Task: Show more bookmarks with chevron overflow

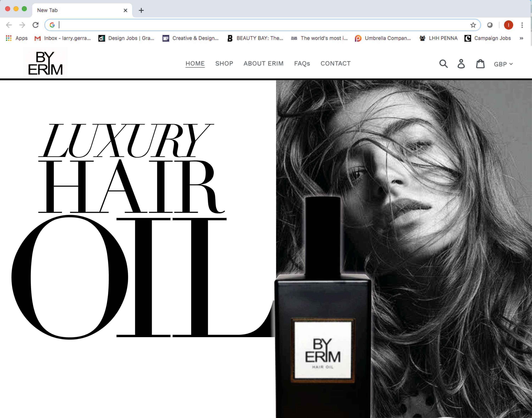Action: tap(522, 38)
